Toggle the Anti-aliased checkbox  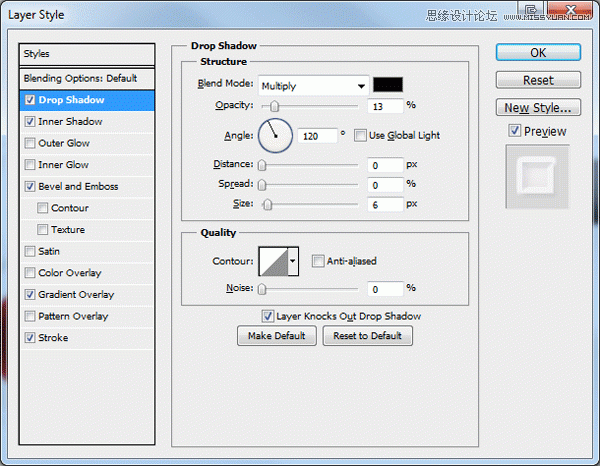pyautogui.click(x=318, y=261)
